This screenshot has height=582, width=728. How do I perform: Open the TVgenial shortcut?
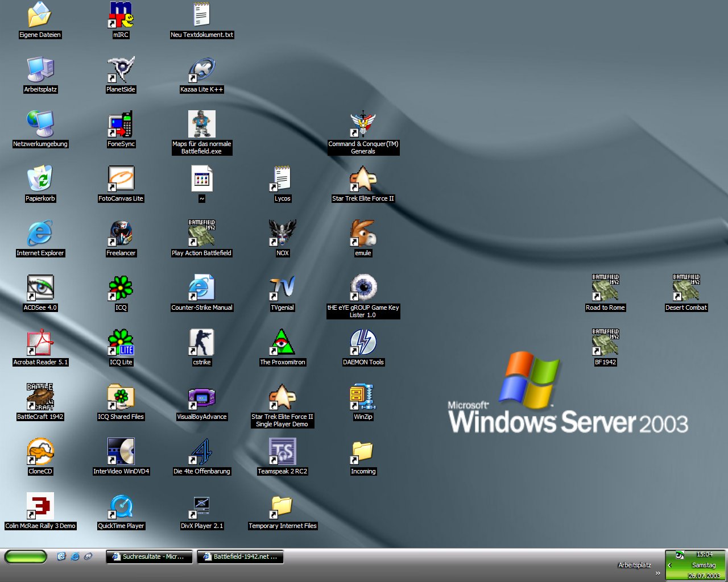[x=282, y=288]
